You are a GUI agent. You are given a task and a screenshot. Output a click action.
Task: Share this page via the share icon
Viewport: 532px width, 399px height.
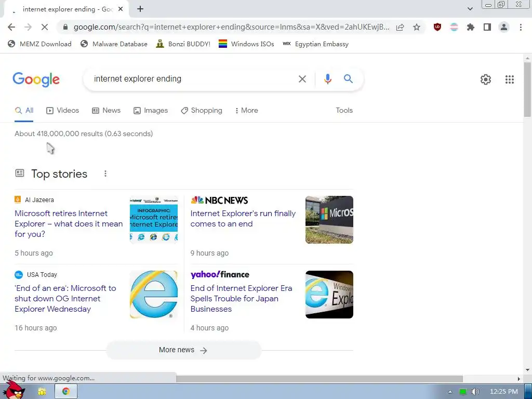click(400, 27)
